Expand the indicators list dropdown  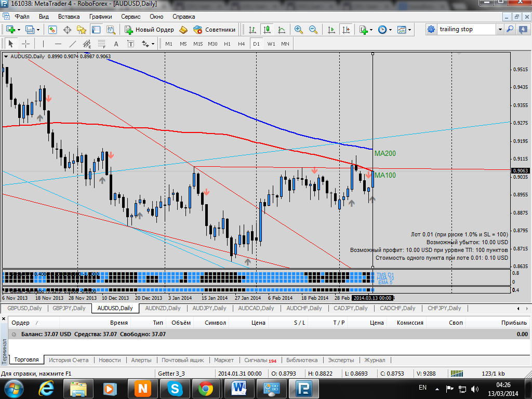click(x=371, y=30)
